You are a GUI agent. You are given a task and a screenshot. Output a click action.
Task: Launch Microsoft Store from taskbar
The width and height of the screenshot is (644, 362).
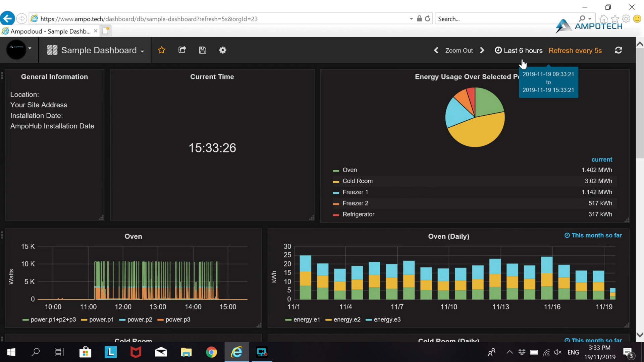click(x=85, y=352)
